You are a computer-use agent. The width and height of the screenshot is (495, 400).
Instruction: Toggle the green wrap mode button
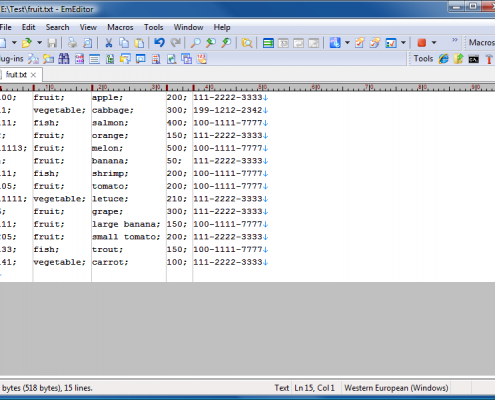click(268, 43)
